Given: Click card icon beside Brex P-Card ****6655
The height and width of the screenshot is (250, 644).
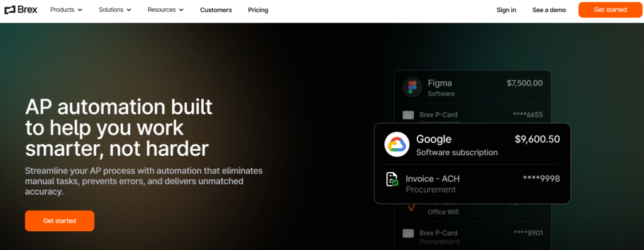Looking at the screenshot, I should click(408, 116).
